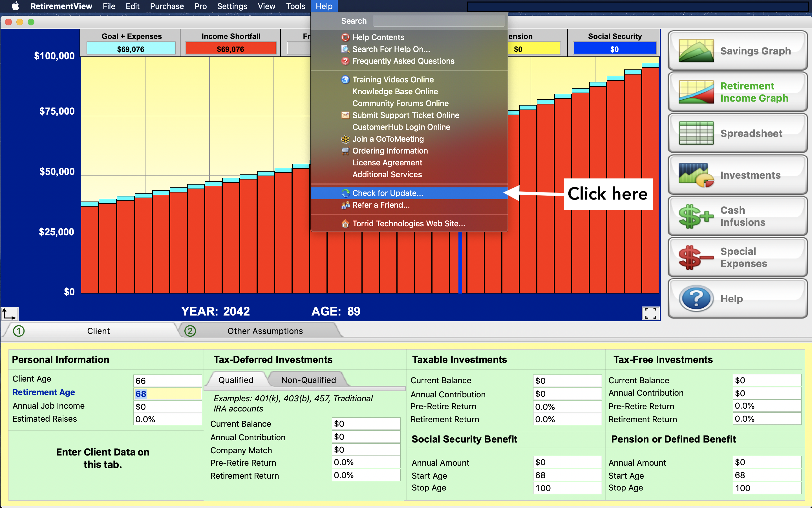This screenshot has height=508, width=812.
Task: Select Knowledge Base Online
Action: tap(409, 91)
